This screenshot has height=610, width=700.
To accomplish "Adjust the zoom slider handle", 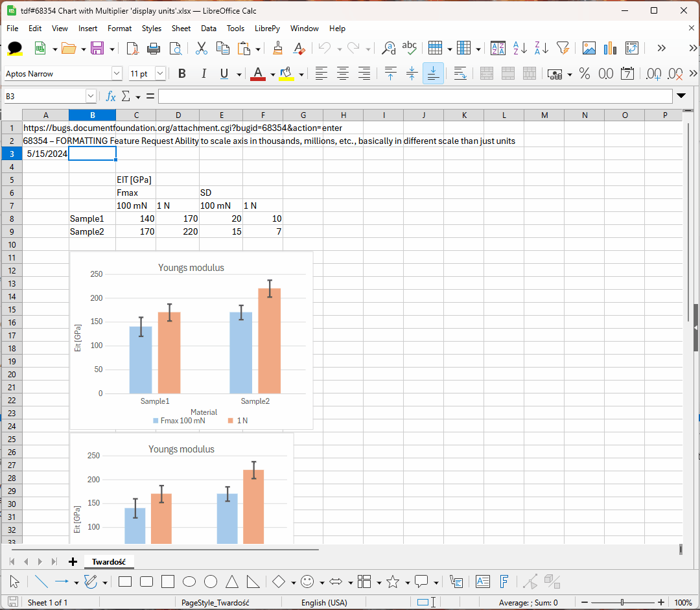I will click(622, 602).
